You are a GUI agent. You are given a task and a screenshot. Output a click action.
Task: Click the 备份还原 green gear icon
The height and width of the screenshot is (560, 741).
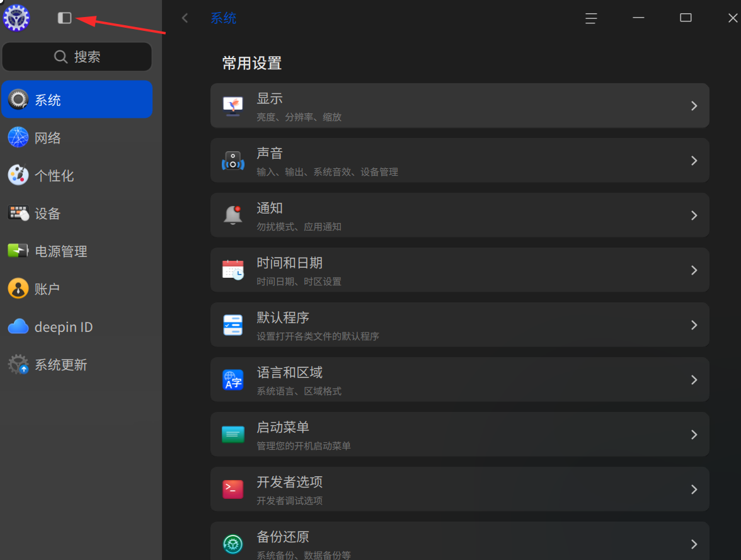click(x=233, y=544)
